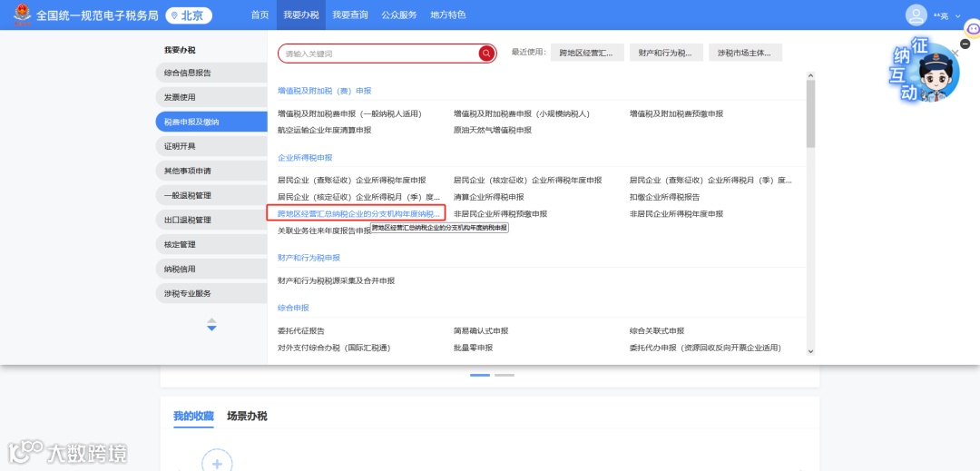Screen dimensions: 980x471
Task: Click the tax bureau emblem logo
Action: click(23, 15)
